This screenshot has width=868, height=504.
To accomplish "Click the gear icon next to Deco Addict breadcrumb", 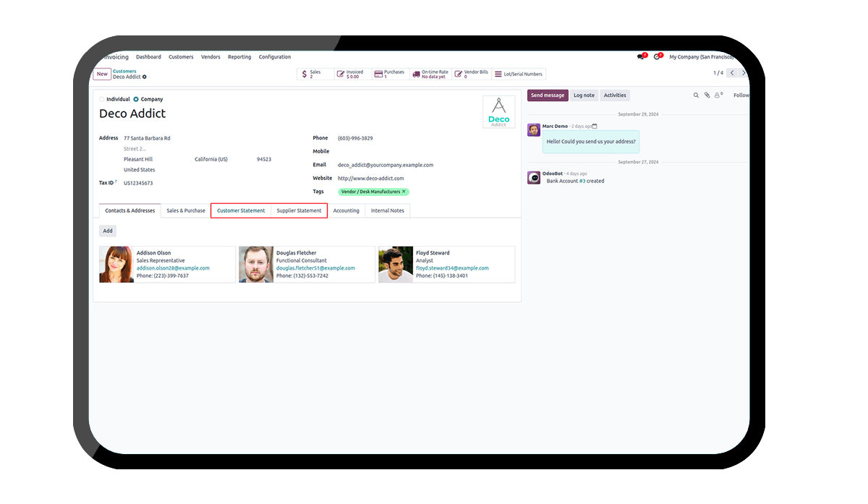I will (145, 77).
